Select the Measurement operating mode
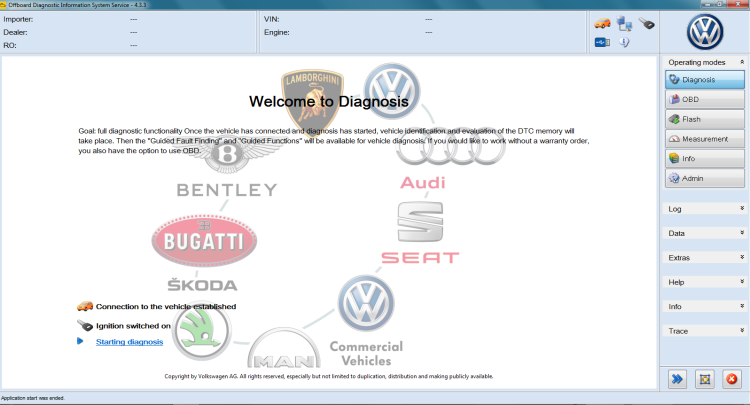This screenshot has height=405, width=750. [705, 139]
